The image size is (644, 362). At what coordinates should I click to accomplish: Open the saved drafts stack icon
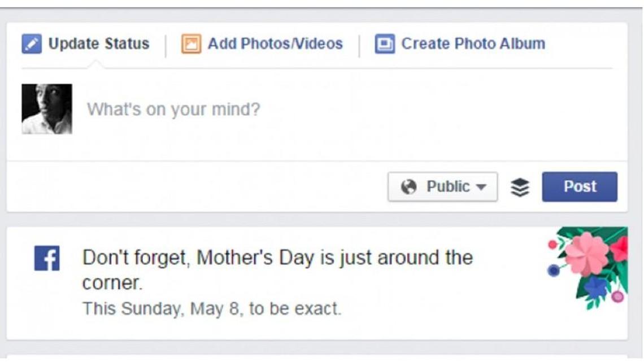519,186
